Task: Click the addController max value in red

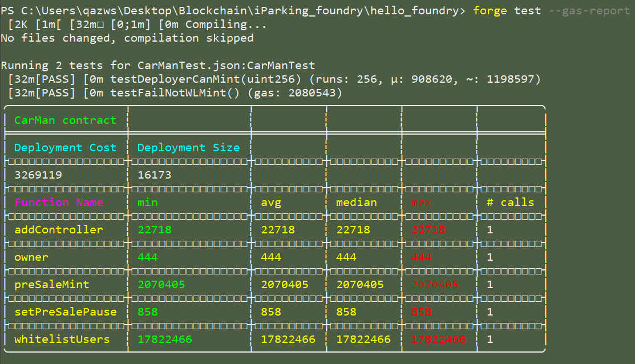Action: click(428, 229)
